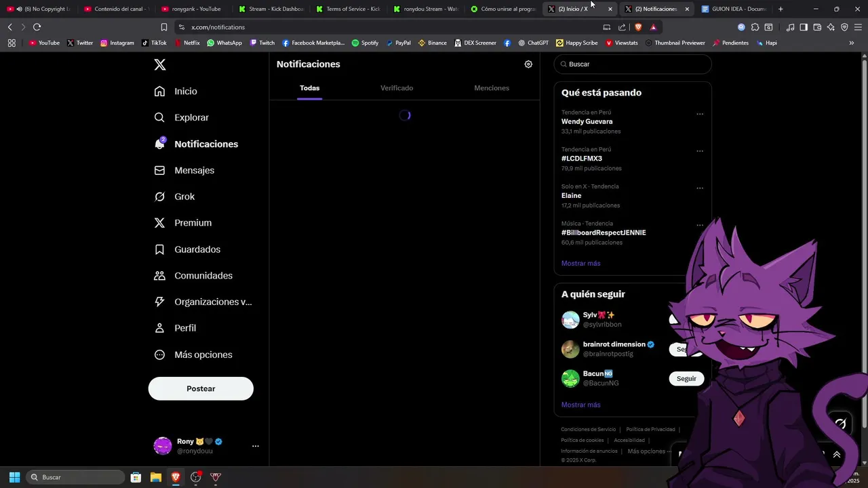Open Mensajes in the sidebar
The width and height of the screenshot is (868, 488).
[x=184, y=170]
